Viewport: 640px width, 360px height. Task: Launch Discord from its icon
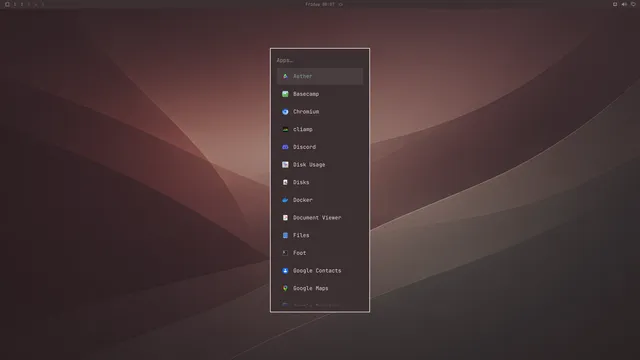[x=285, y=147]
